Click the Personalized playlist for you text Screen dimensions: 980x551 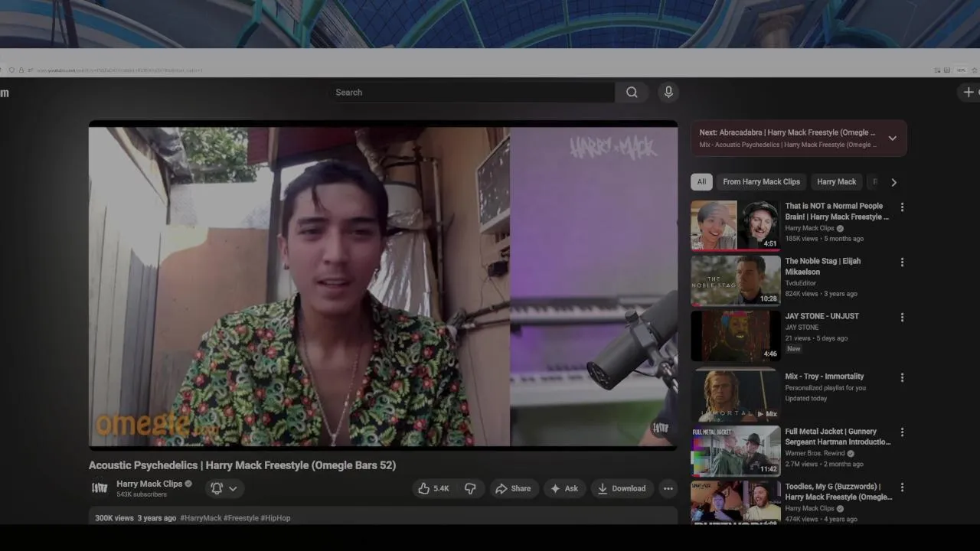click(825, 388)
